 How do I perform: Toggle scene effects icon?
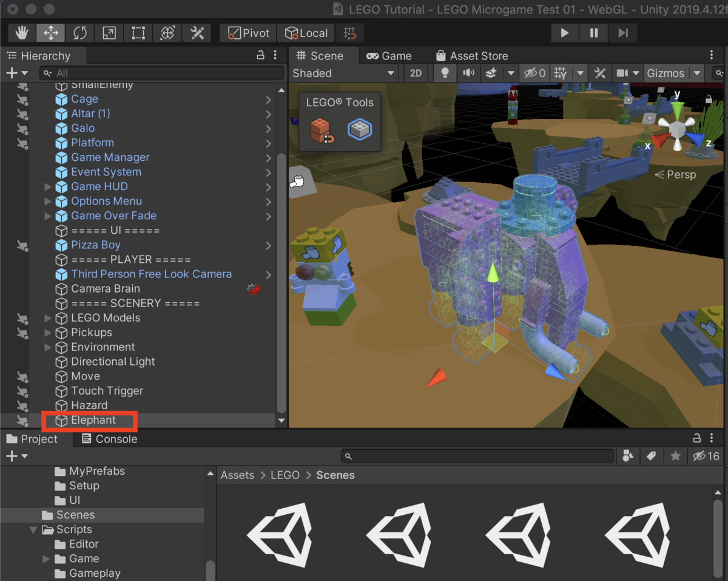[x=491, y=73]
